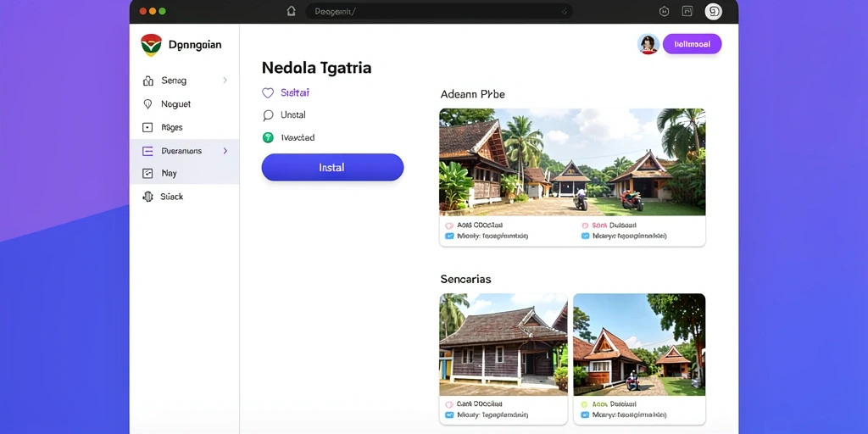Viewport: 868px width, 434px height.
Task: Click the purple button in top right
Action: pos(692,44)
